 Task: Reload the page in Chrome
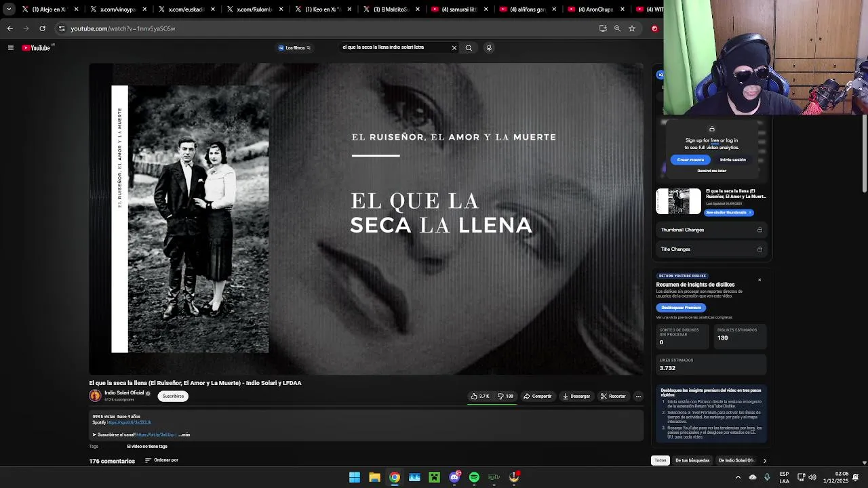pos(42,28)
